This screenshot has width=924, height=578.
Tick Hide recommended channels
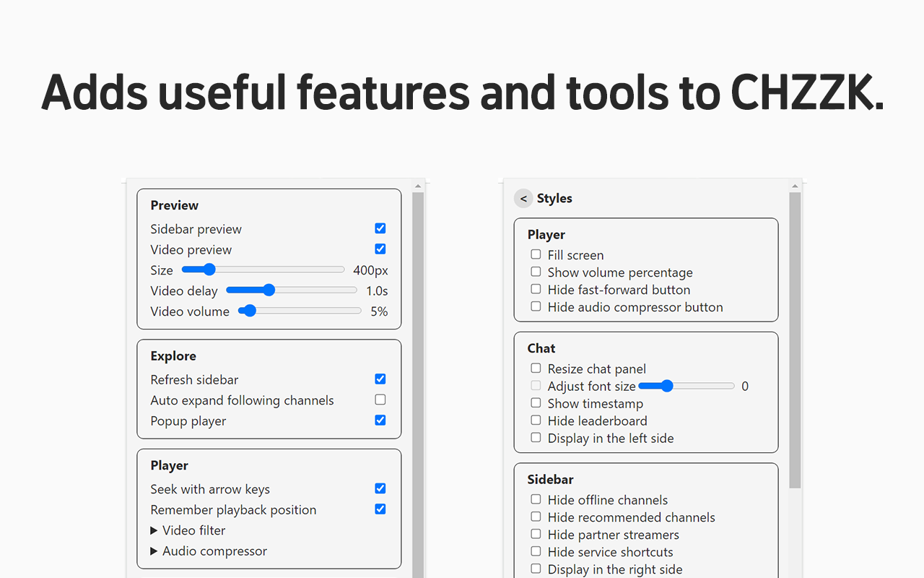point(536,517)
